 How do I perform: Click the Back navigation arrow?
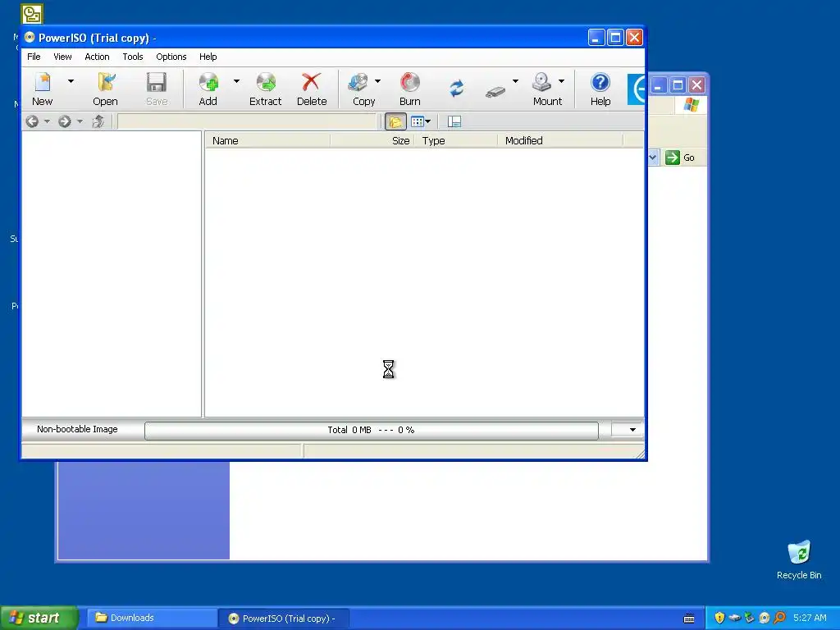(32, 121)
